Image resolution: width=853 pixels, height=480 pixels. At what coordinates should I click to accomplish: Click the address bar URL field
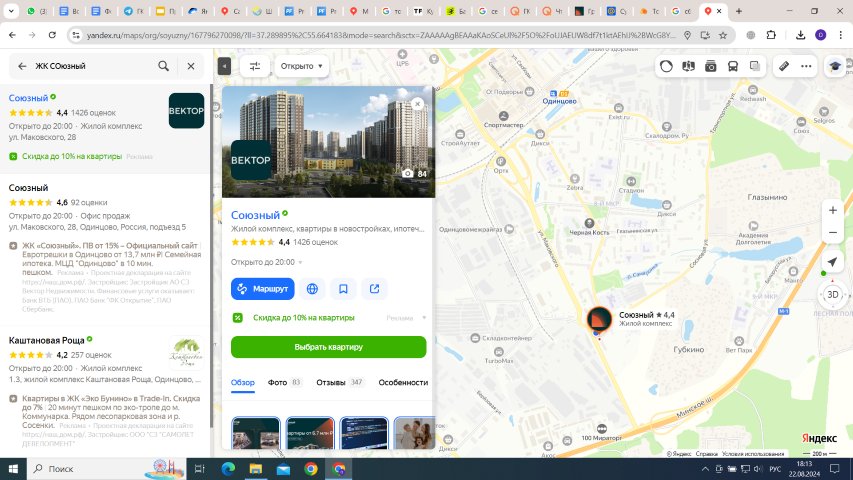(381, 35)
